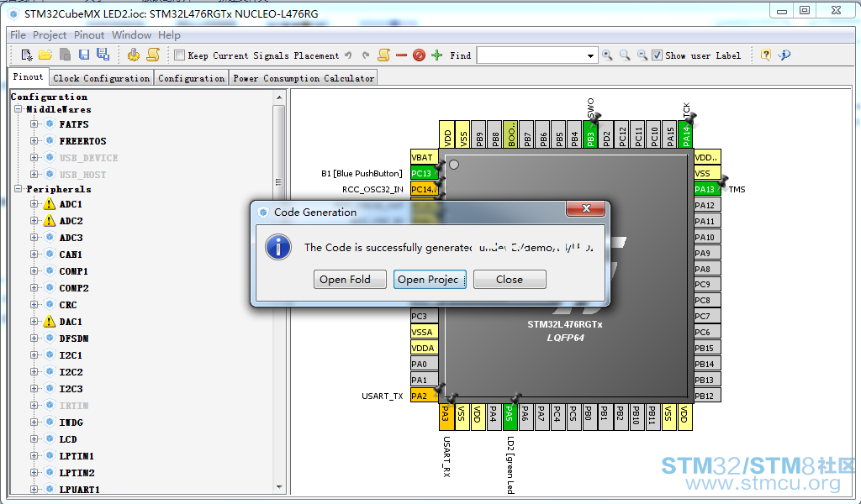Click Open Project button in dialog
861x504 pixels.
point(430,279)
